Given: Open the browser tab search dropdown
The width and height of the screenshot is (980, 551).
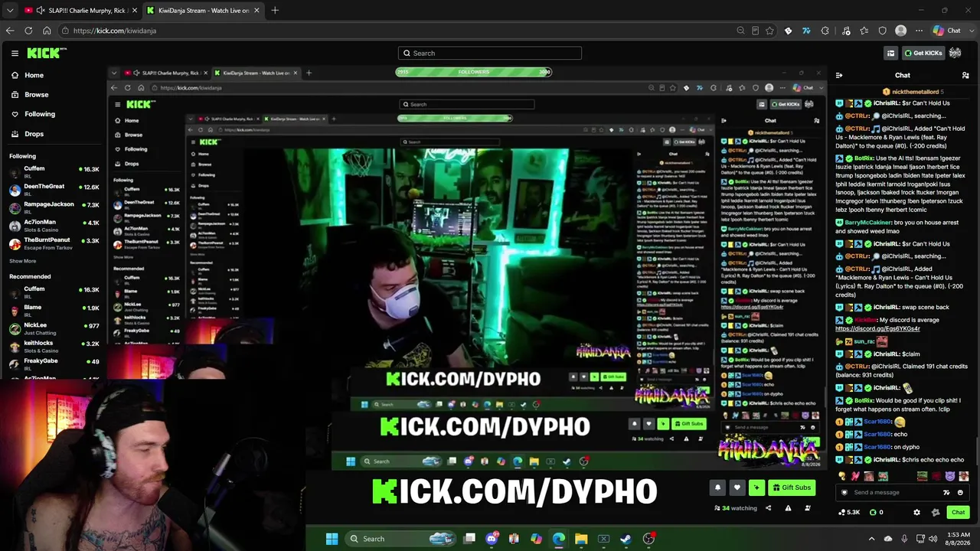Looking at the screenshot, I should pyautogui.click(x=10, y=11).
